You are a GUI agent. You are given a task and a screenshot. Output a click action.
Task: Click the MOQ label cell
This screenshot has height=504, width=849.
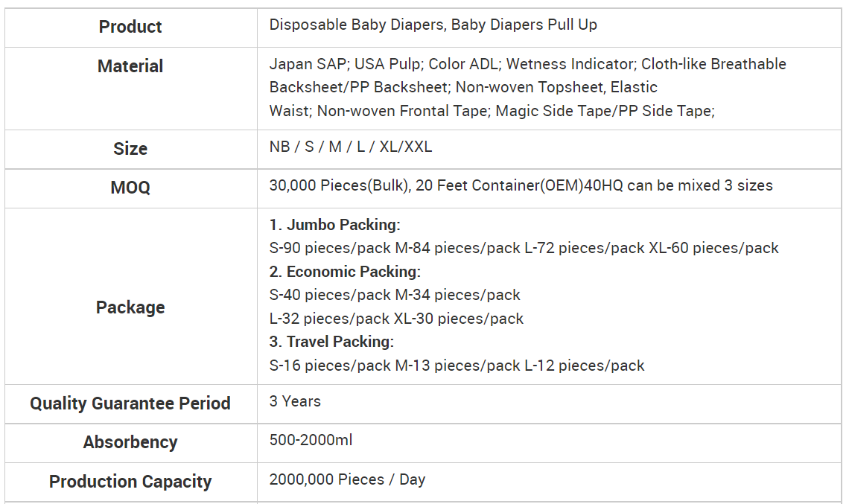tap(130, 188)
